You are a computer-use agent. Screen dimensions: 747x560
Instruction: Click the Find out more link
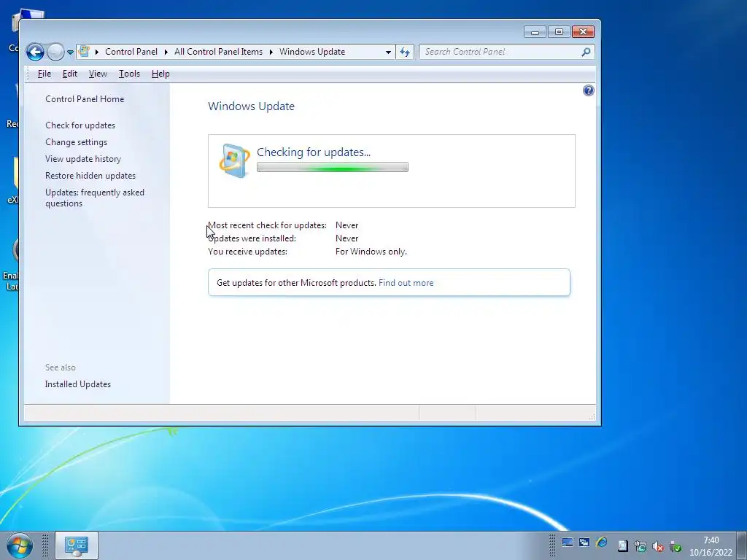coord(406,283)
